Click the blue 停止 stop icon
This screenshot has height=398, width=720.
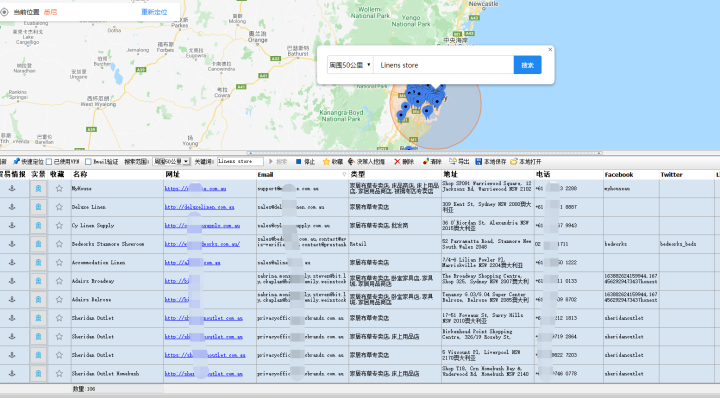pyautogui.click(x=298, y=162)
